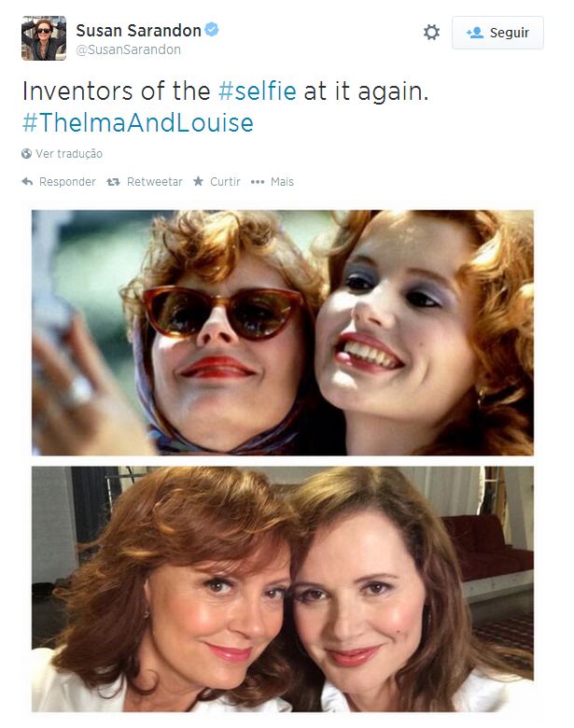Click the three-dots more icon
The width and height of the screenshot is (574, 728).
(258, 182)
